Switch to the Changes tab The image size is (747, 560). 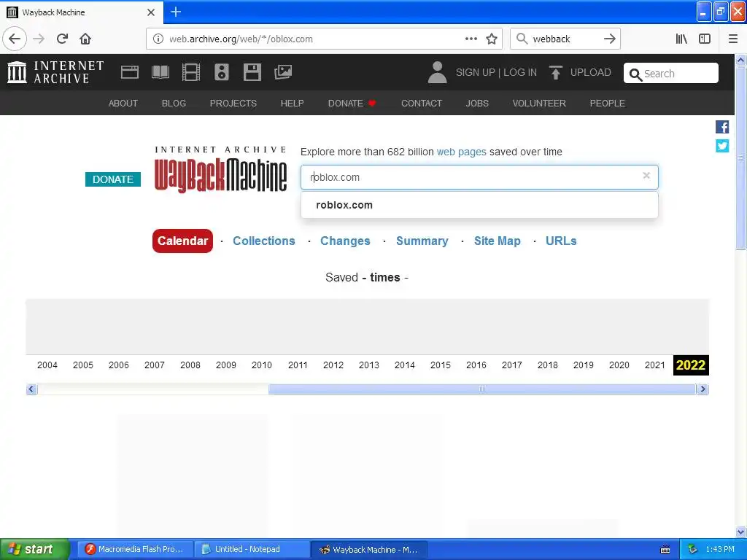tap(345, 241)
